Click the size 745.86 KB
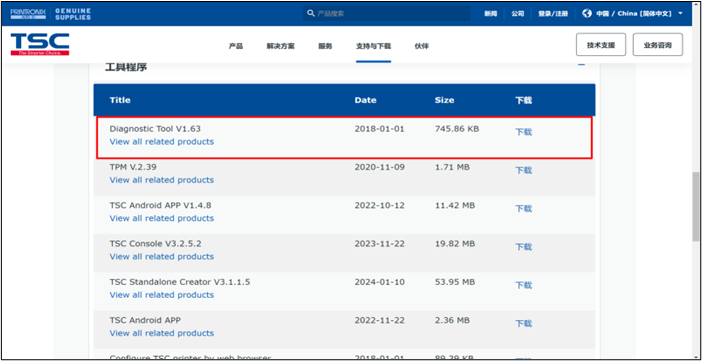Viewport: 702px width, 361px height. [457, 129]
